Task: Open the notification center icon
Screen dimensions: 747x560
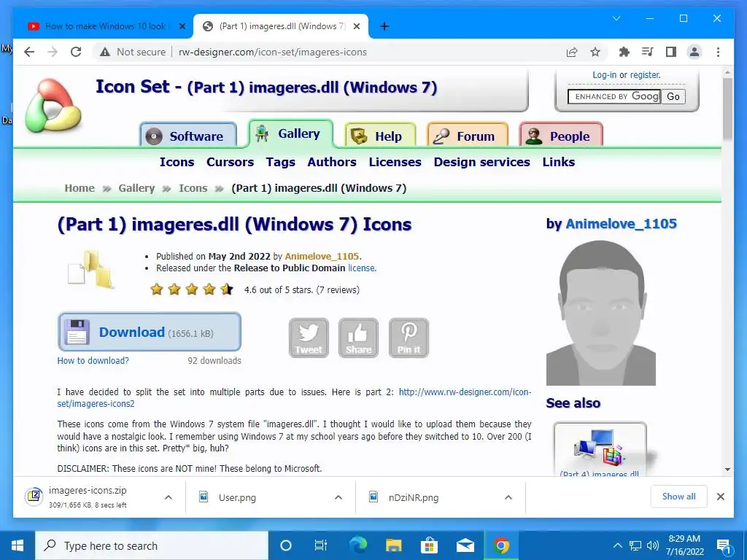Action: (724, 546)
